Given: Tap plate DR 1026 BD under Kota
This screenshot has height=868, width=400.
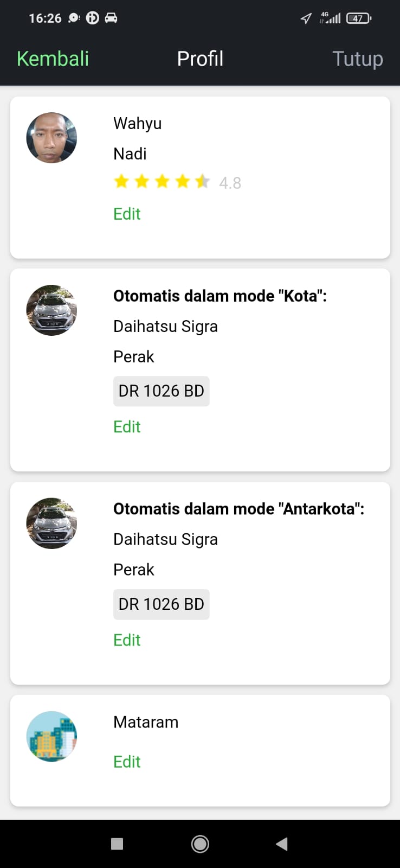Looking at the screenshot, I should click(162, 391).
